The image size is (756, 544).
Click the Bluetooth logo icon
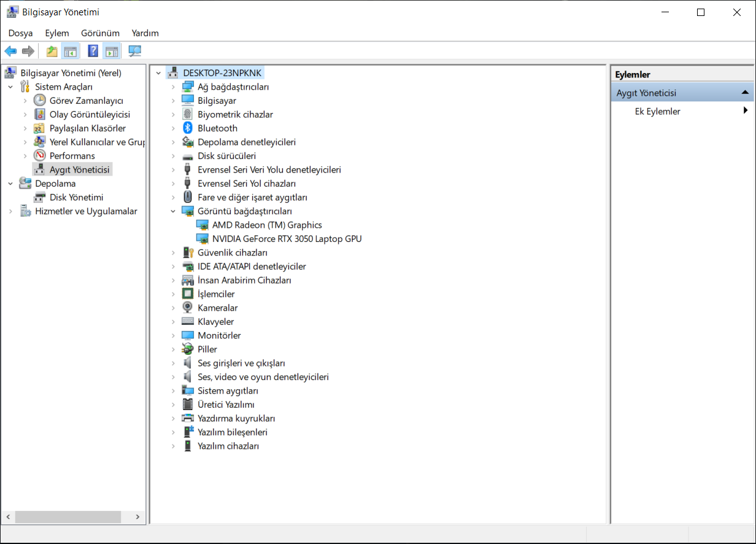tap(188, 128)
